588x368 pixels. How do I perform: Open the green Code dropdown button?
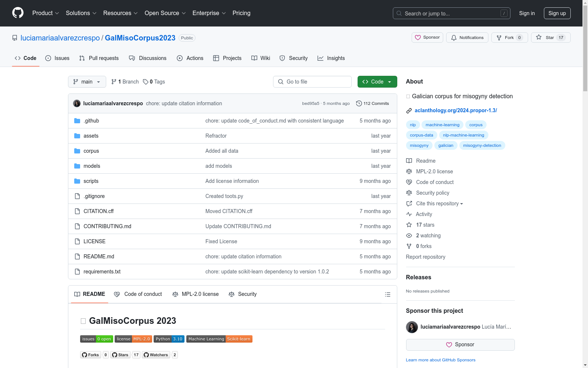377,82
